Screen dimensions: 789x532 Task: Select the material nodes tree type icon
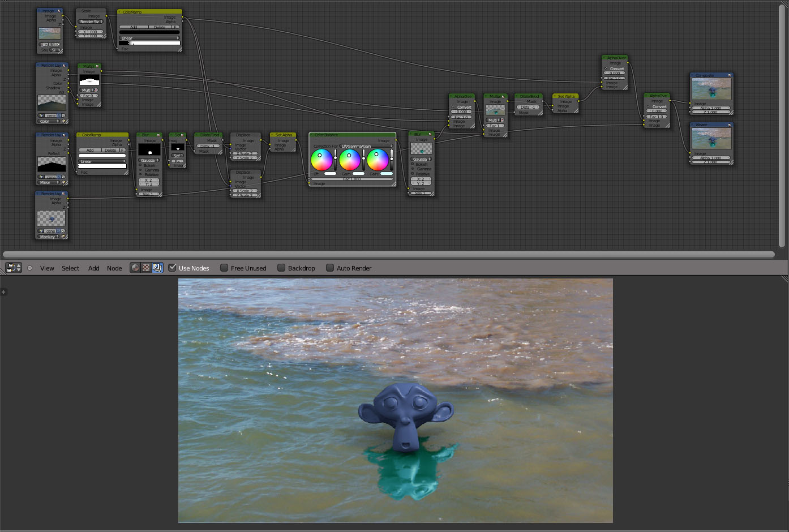point(135,268)
